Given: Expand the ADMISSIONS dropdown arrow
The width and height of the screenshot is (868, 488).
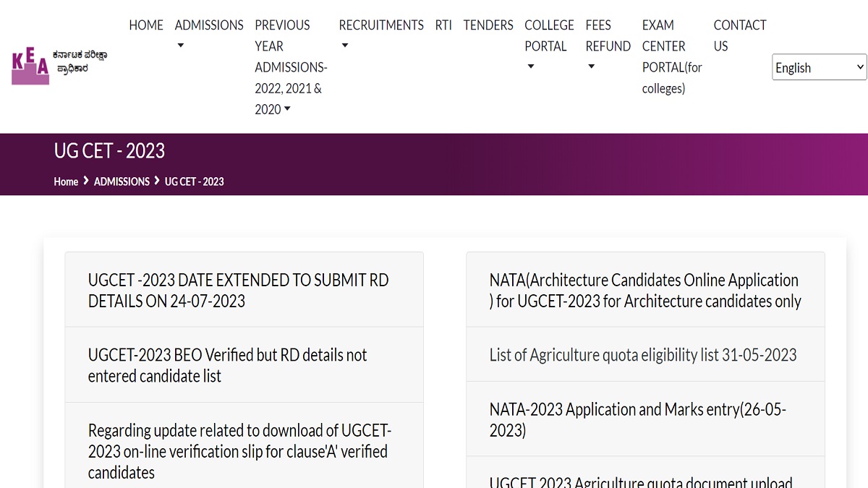Looking at the screenshot, I should [181, 46].
